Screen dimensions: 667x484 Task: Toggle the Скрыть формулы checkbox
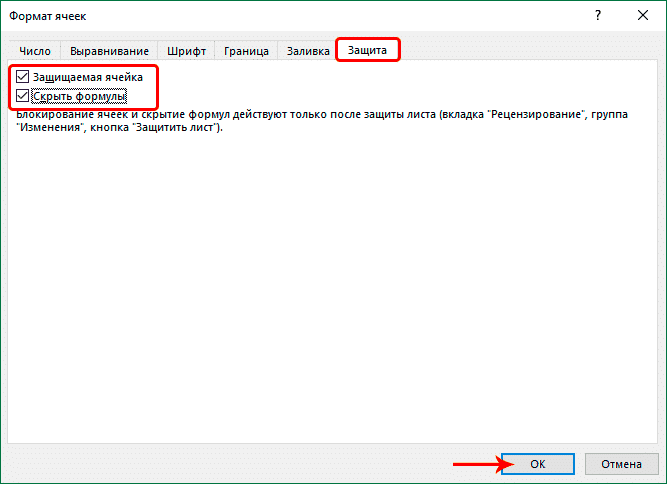23,96
